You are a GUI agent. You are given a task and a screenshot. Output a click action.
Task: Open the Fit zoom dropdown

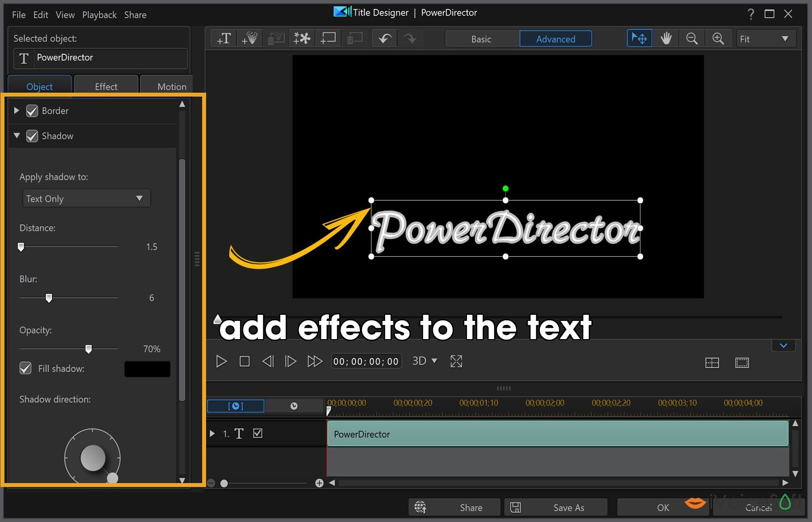pyautogui.click(x=766, y=39)
